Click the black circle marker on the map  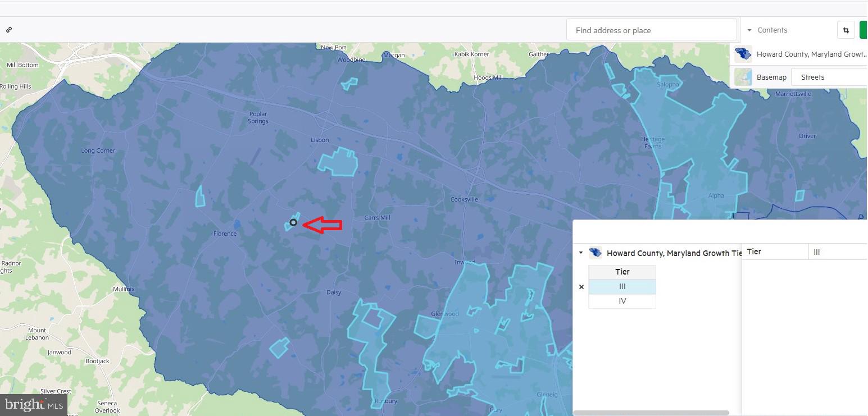[x=293, y=222]
